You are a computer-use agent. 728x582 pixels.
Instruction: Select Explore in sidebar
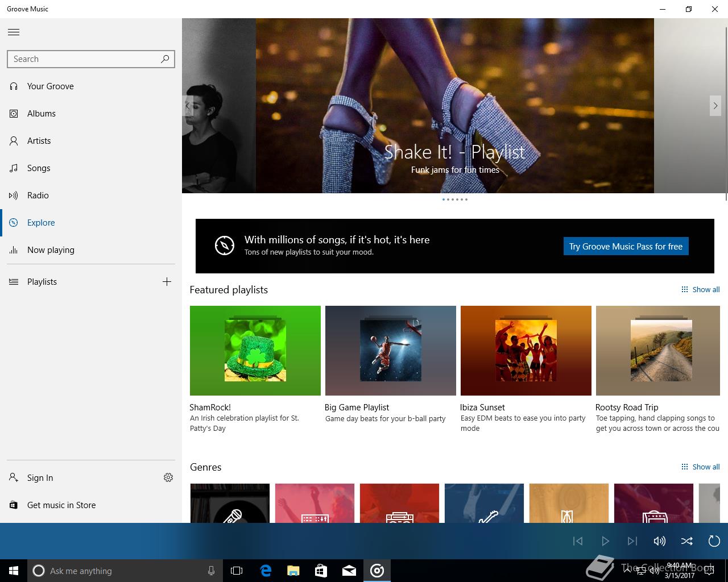91,223
